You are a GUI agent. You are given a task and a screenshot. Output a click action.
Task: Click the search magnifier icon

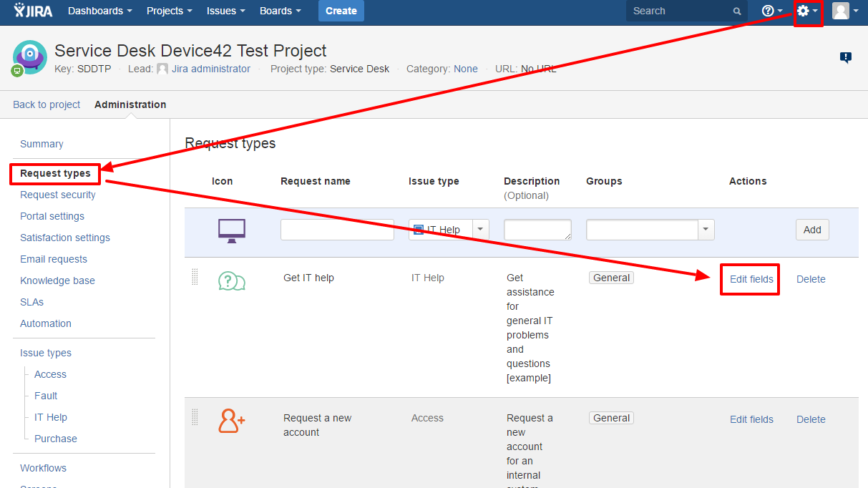737,11
